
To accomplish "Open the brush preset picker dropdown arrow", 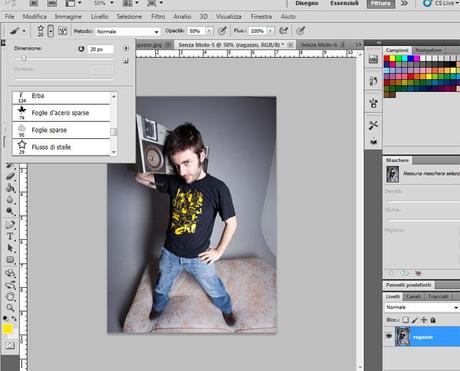I will (51, 31).
